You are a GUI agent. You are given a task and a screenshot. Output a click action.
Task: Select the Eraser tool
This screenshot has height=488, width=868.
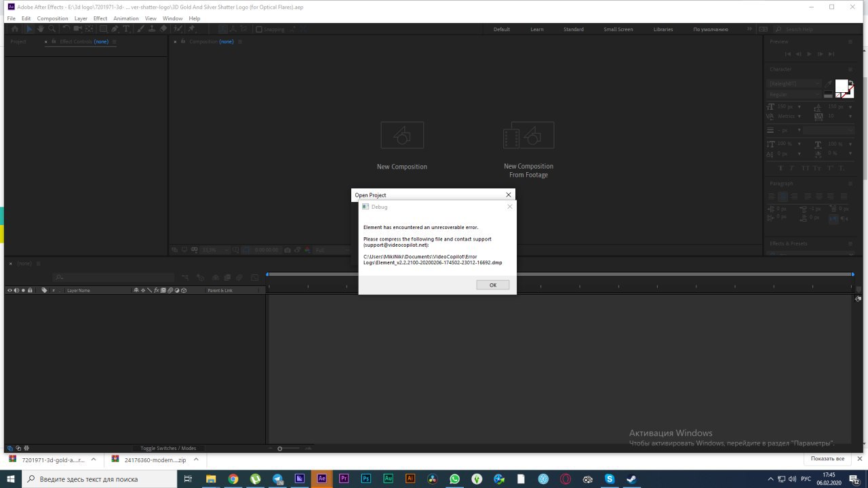pos(163,29)
